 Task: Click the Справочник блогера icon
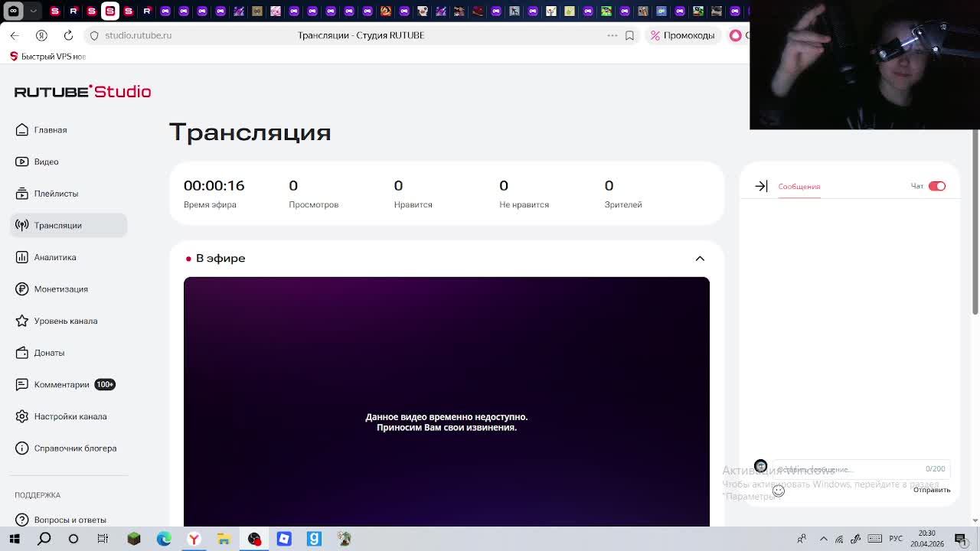coord(22,448)
